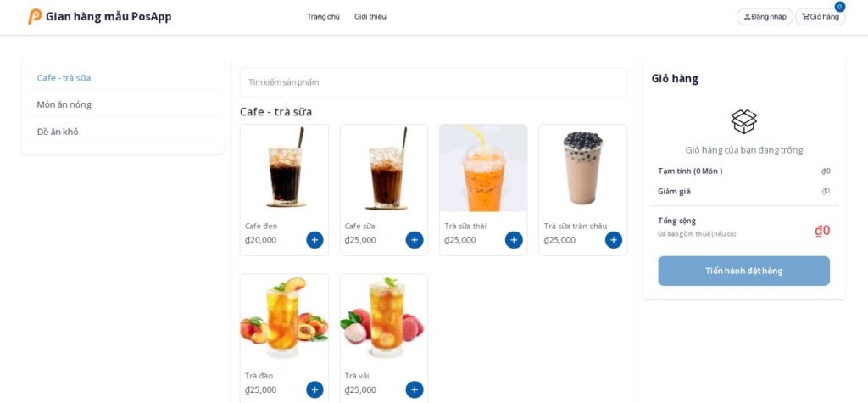Viewport: 868px width, 403px height.
Task: Add Trà vải with the plus icon
Action: 414,389
